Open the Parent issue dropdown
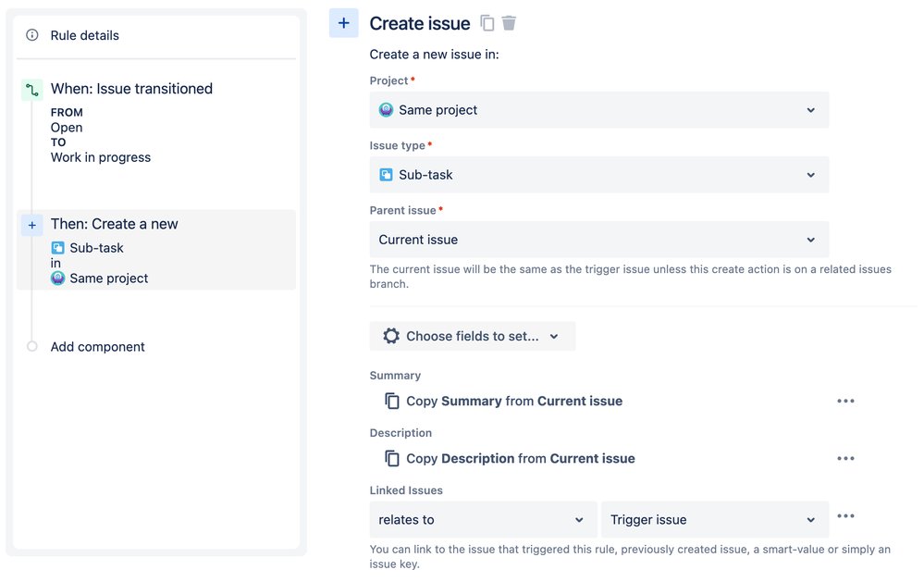The height and width of the screenshot is (582, 924). 598,240
